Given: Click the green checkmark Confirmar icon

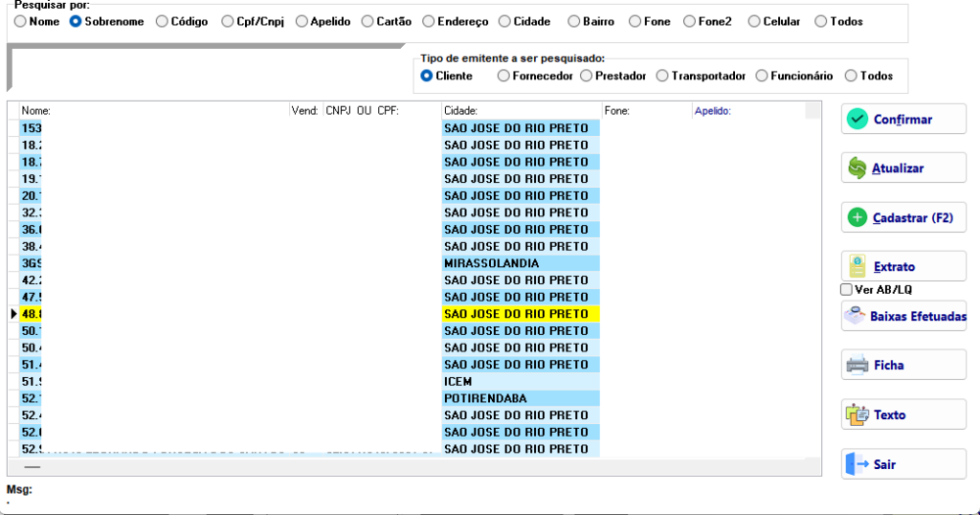Looking at the screenshot, I should click(x=857, y=119).
